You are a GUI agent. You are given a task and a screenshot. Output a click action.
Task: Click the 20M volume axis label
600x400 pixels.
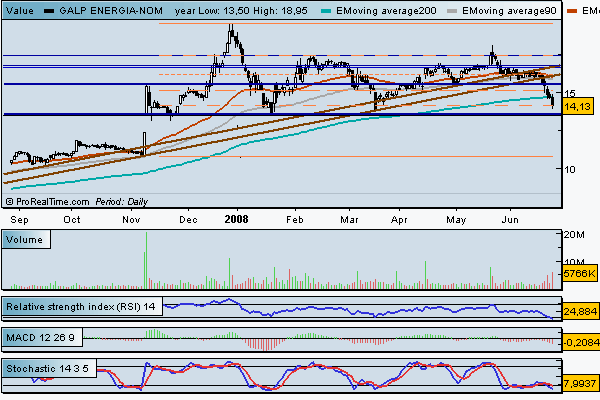coord(574,235)
